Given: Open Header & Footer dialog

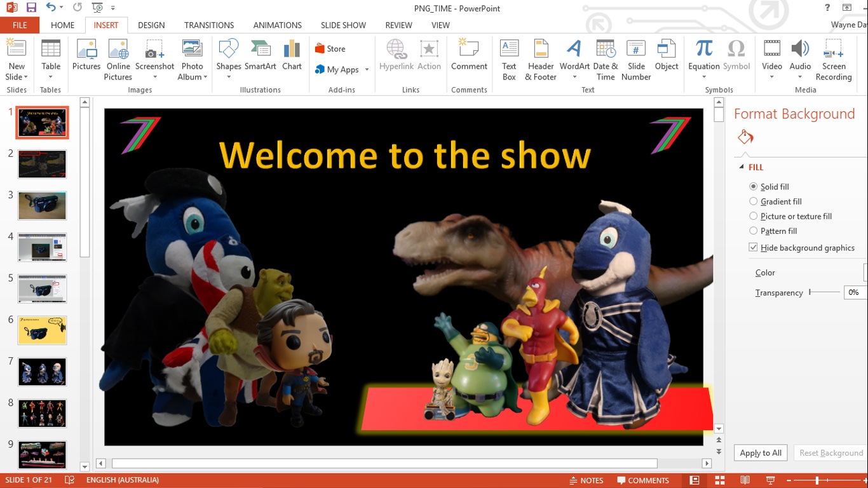Looking at the screenshot, I should [541, 60].
